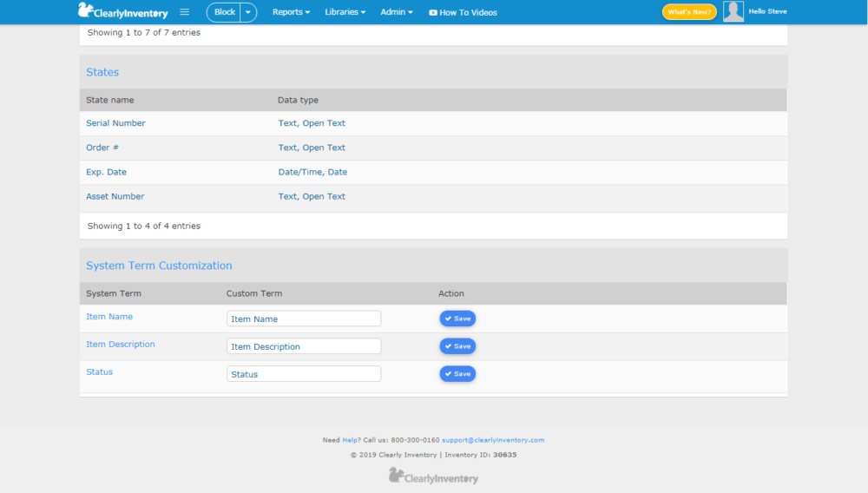
Task: Open the Serial Number state
Action: pyautogui.click(x=115, y=123)
